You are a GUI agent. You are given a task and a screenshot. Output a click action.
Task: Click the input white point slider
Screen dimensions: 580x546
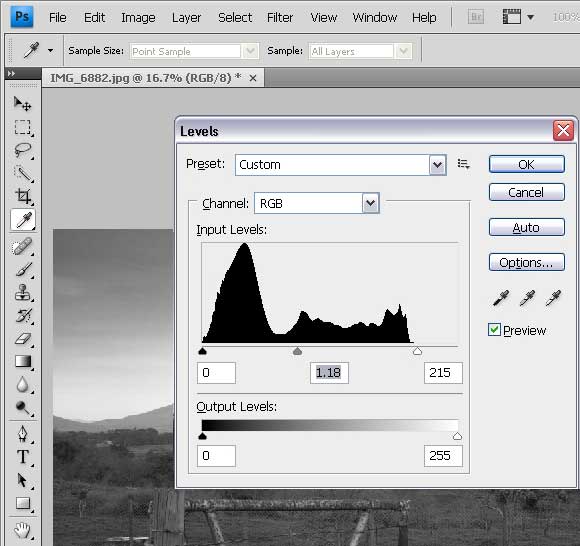pyautogui.click(x=417, y=351)
